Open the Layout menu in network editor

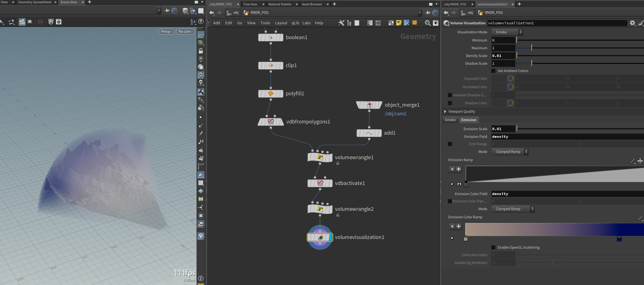tap(281, 23)
